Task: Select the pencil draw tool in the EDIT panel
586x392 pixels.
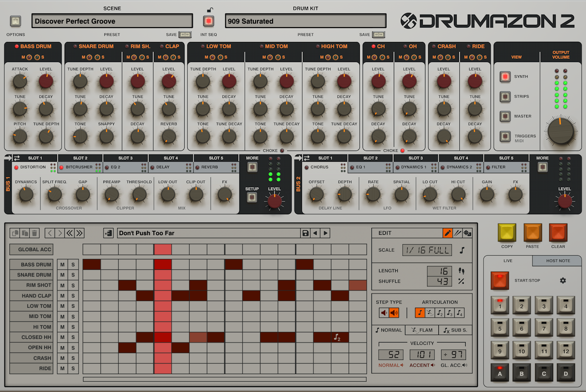Action: point(448,233)
